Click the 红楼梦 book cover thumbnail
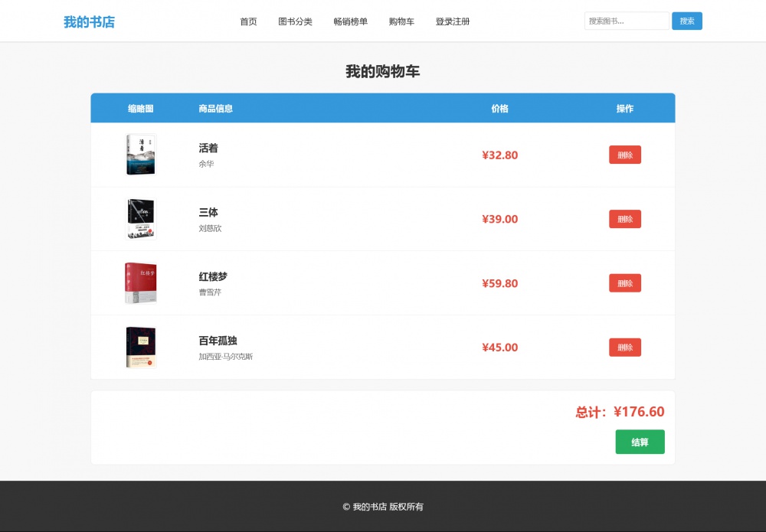The width and height of the screenshot is (766, 532). click(x=141, y=283)
